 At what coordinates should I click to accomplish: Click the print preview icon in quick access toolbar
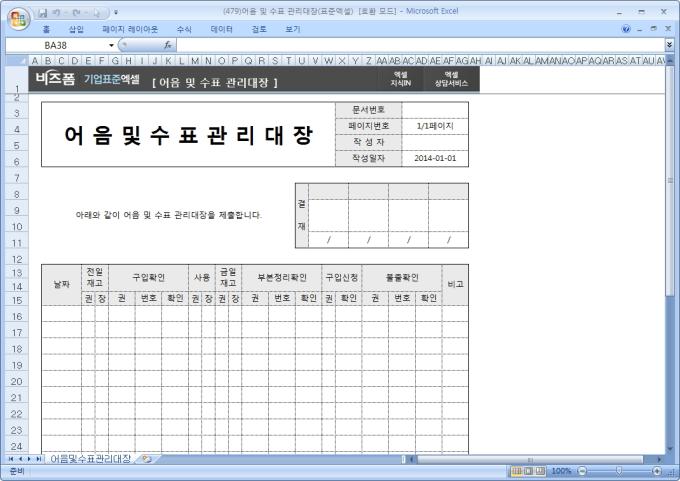pos(96,13)
